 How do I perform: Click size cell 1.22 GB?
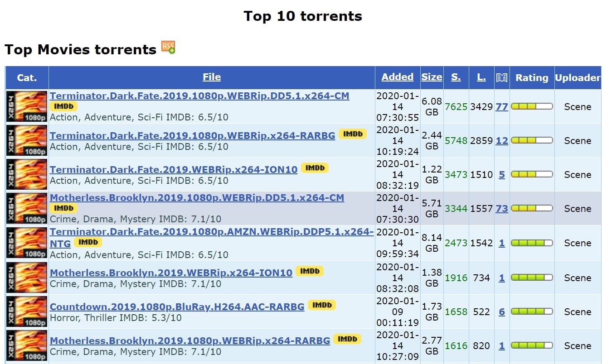pos(432,174)
